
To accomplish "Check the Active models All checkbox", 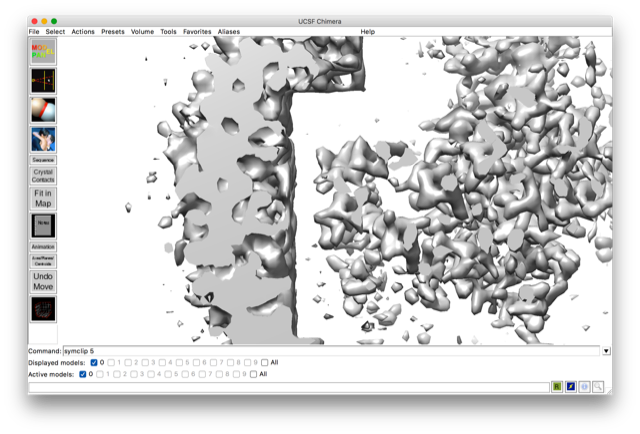I will [x=253, y=374].
